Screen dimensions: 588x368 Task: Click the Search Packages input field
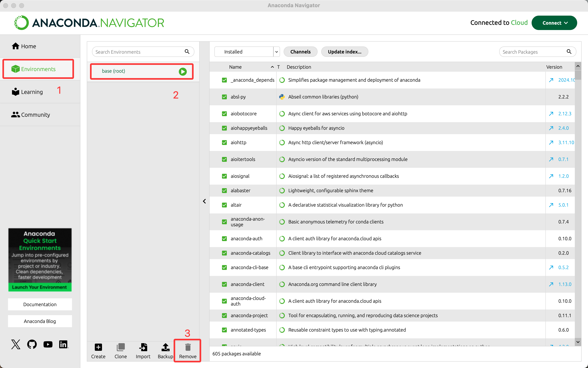(x=534, y=52)
